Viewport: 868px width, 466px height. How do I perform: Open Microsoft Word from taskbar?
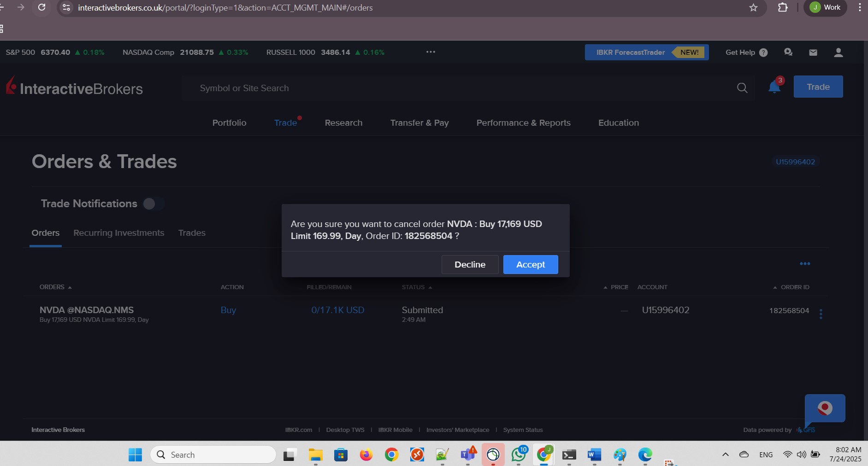tap(594, 455)
